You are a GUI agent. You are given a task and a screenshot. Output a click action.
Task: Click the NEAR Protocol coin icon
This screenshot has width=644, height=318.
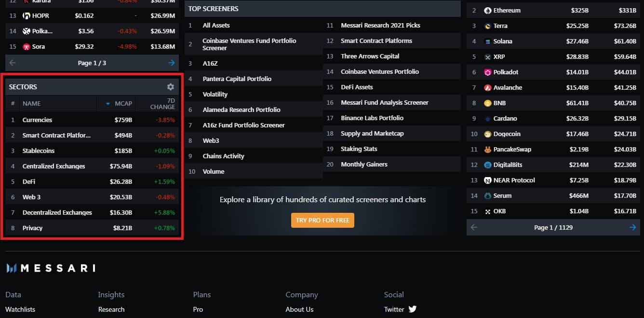pos(488,180)
